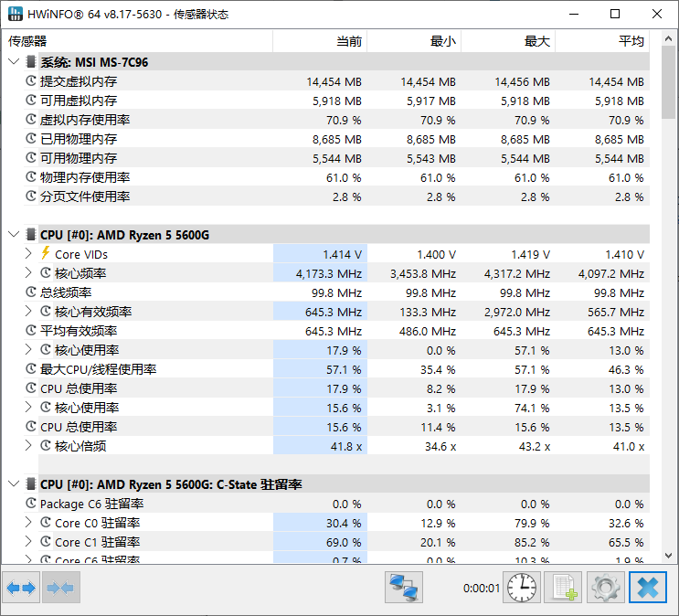
Task: Select the 总线频率 row label
Action: pos(66,292)
